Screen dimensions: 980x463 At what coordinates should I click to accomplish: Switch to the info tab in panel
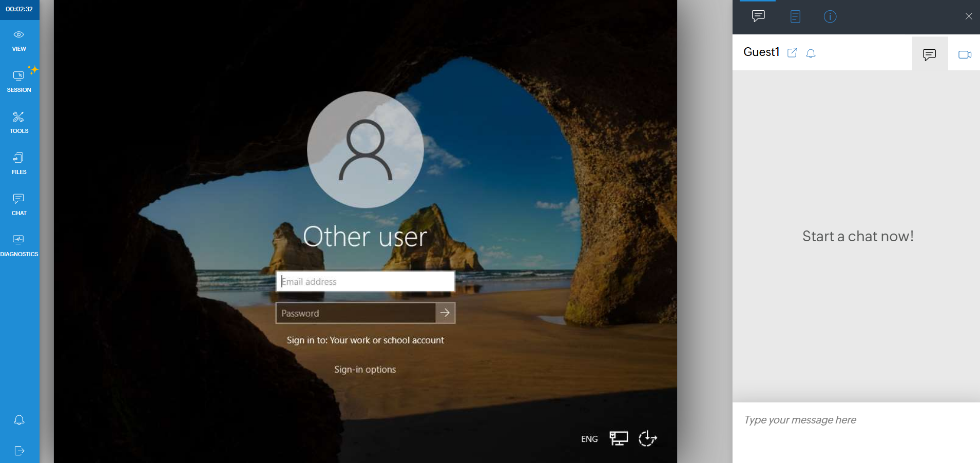830,16
